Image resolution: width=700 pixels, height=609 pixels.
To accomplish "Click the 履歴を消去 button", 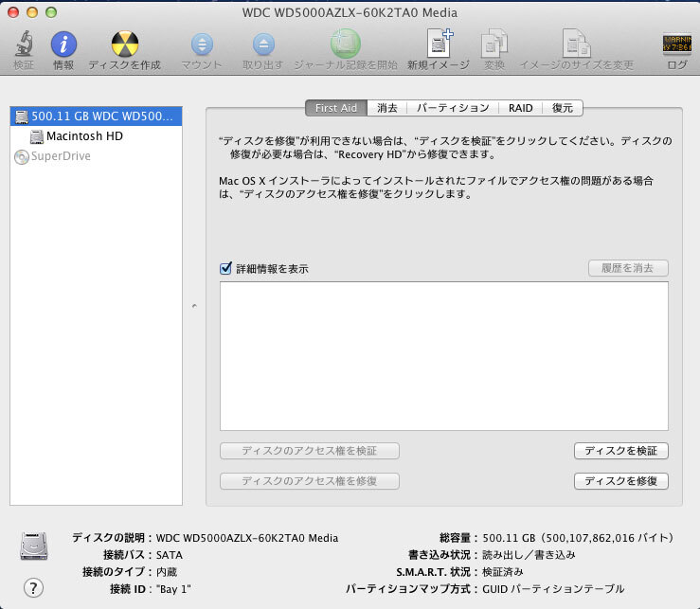I will coord(628,268).
